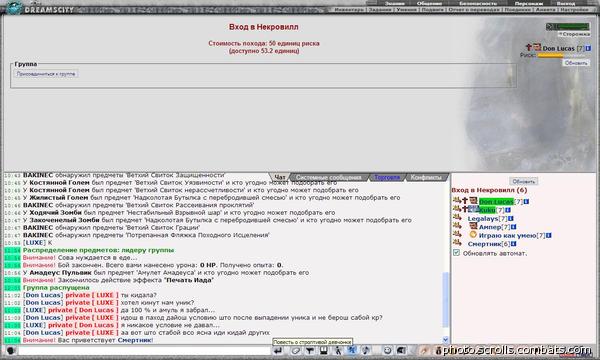Switch to the Системные сообщения tab
Screen dimensions: 600x360
click(329, 177)
